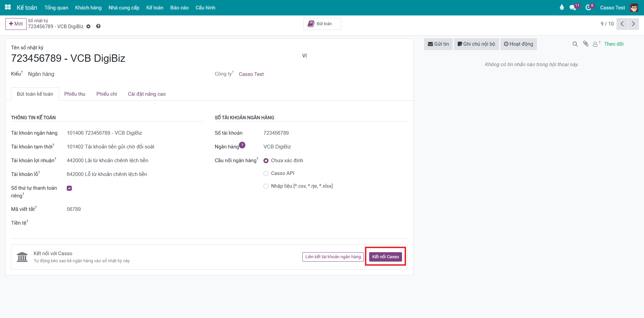Switch to Phiếu thu tab

[75, 94]
